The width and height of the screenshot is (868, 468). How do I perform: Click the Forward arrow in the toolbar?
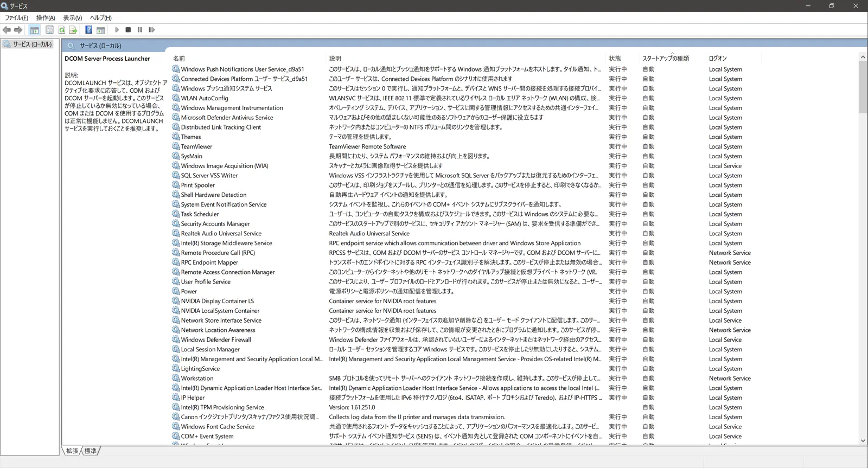coord(18,30)
